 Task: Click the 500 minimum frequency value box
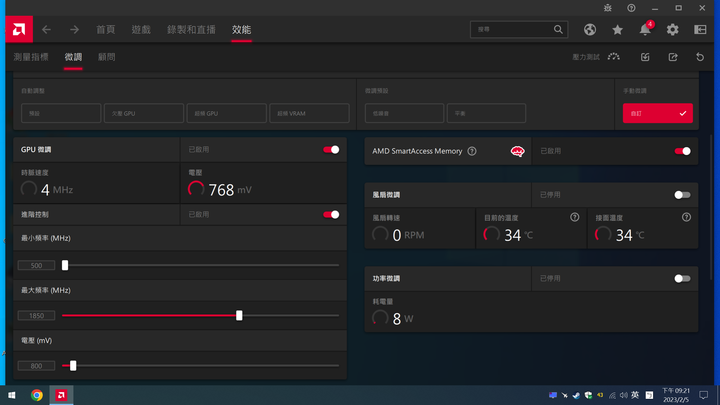pos(36,265)
